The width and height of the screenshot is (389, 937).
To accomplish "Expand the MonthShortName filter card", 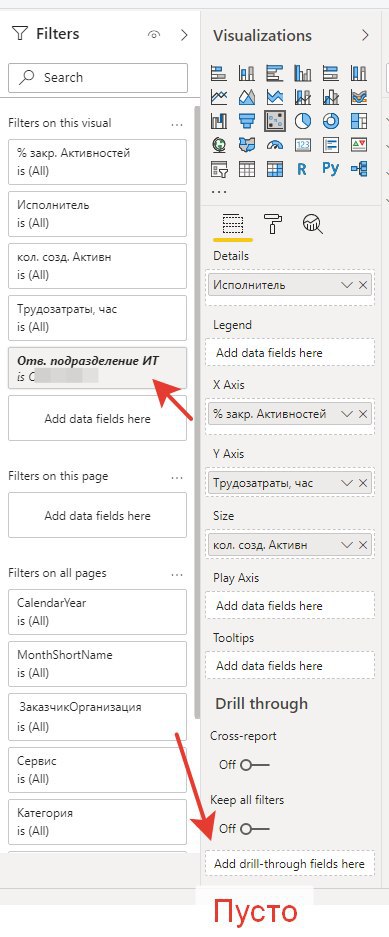I will 97,664.
